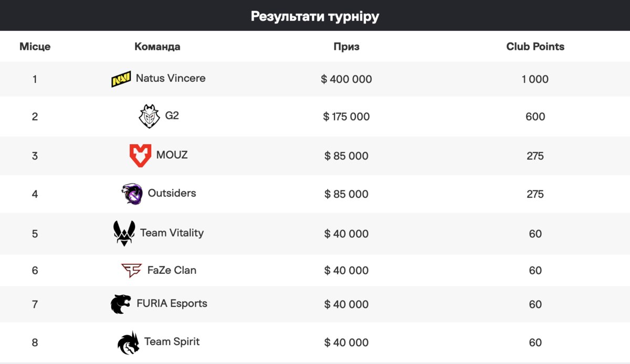
Task: Click the purple Outsiders logo
Action: coord(132,194)
